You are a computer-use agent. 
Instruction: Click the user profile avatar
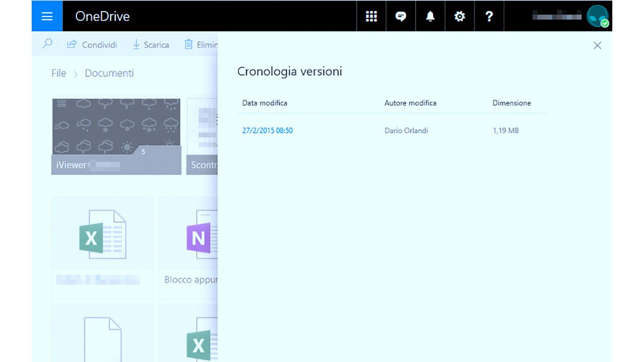coord(597,16)
